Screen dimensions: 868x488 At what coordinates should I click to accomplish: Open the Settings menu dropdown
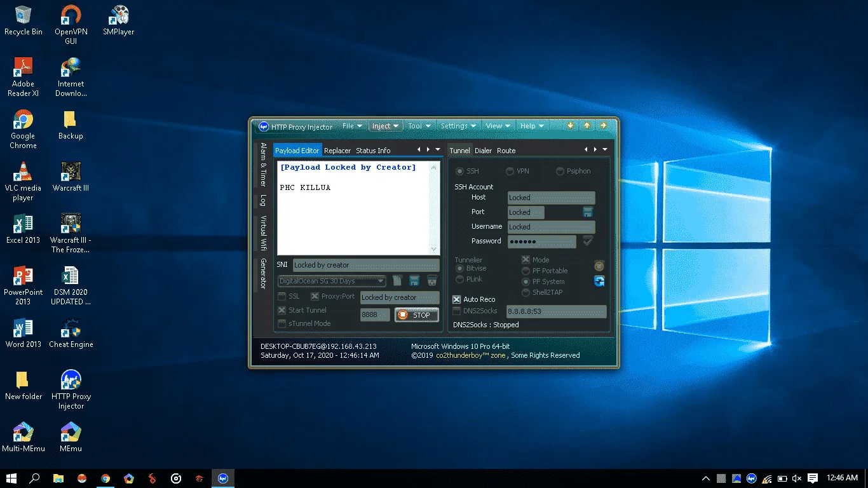pos(458,126)
